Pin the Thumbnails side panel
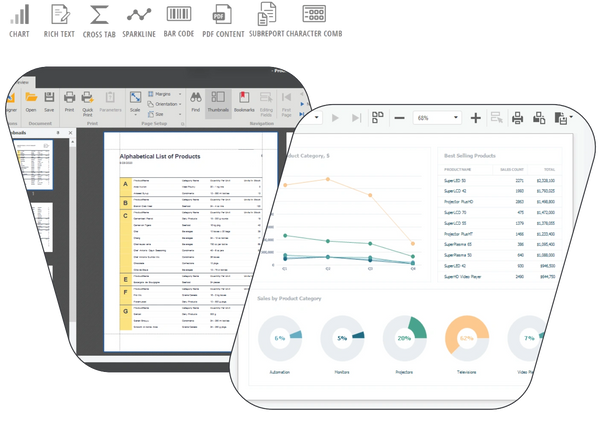Image resolution: width=600 pixels, height=421 pixels. point(58,132)
